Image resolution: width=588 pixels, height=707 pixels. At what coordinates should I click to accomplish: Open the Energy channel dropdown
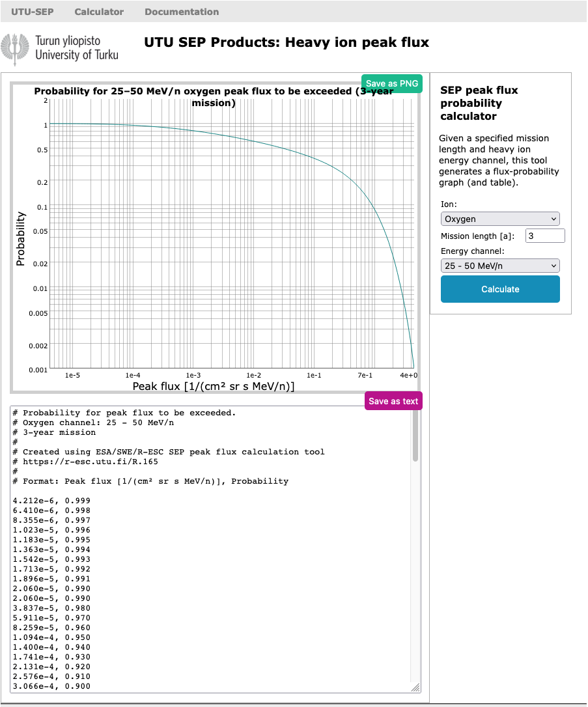(x=499, y=266)
